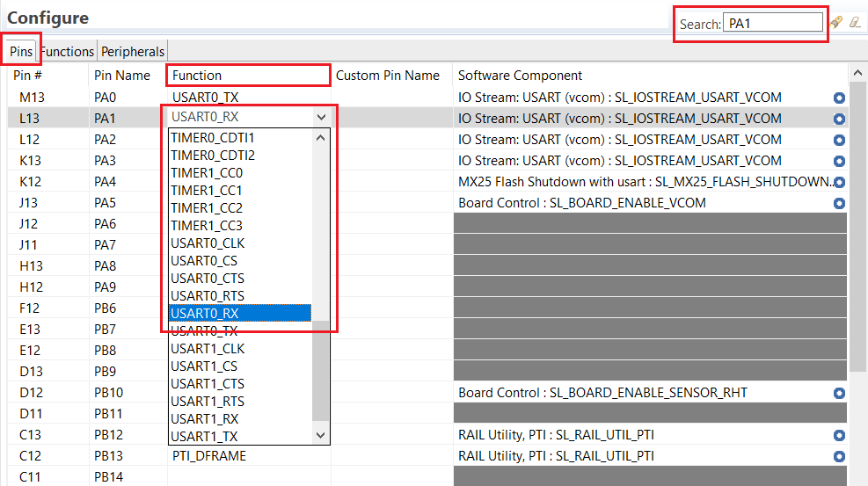This screenshot has height=486, width=868.
Task: Open SL_BOARD_ENABLE_VCOM component icon
Action: pos(839,204)
